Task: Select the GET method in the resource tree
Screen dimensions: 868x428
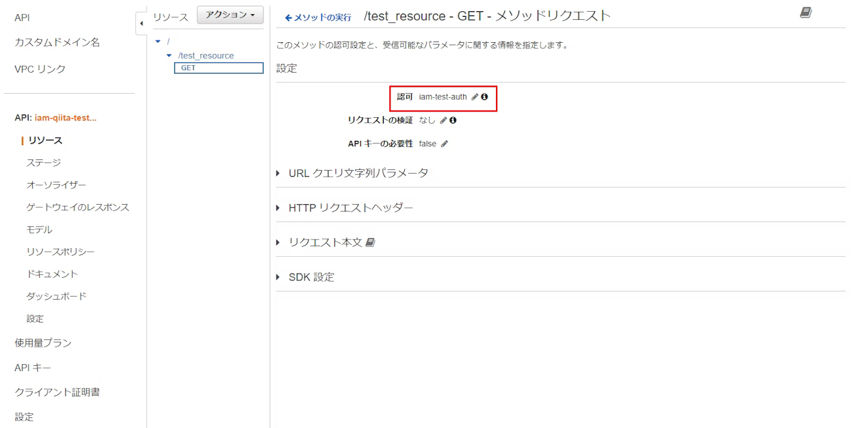Action: pos(188,68)
